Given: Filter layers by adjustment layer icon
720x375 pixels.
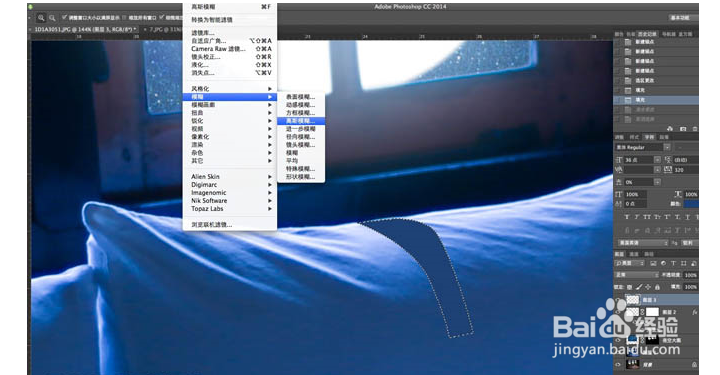Looking at the screenshot, I should click(663, 263).
